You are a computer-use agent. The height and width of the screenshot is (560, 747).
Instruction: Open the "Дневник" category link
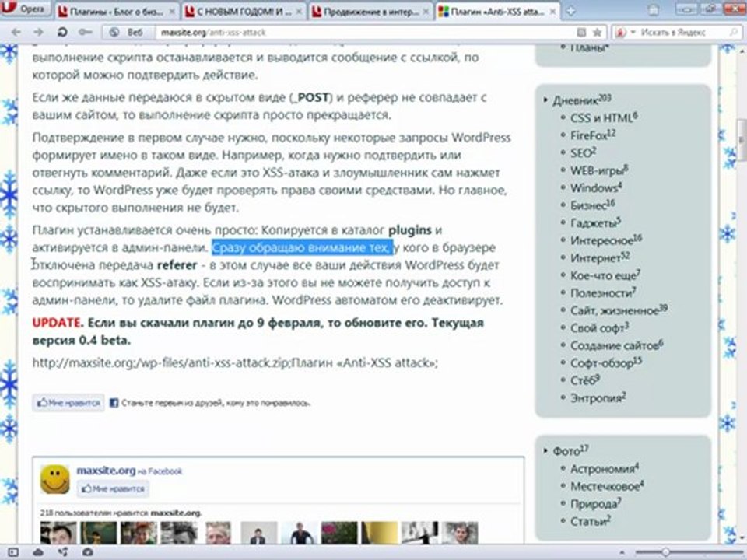[582, 100]
